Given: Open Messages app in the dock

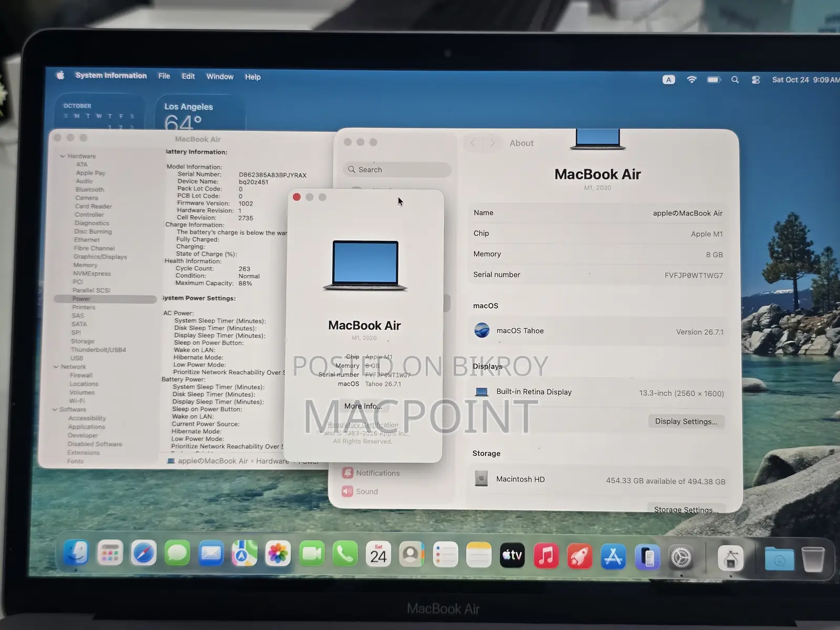Looking at the screenshot, I should pos(177,553).
